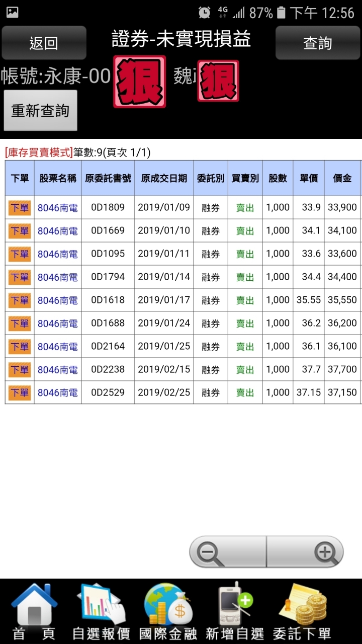The height and width of the screenshot is (644, 362).
Task: Tap 下單 button for order 0D1618
Action: tap(20, 300)
